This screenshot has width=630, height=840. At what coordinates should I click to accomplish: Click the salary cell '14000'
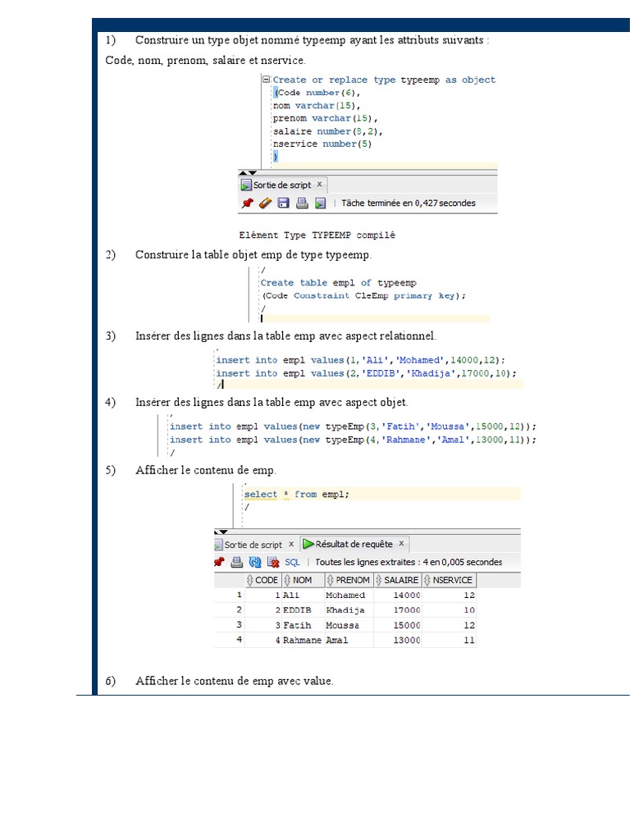tap(398, 596)
